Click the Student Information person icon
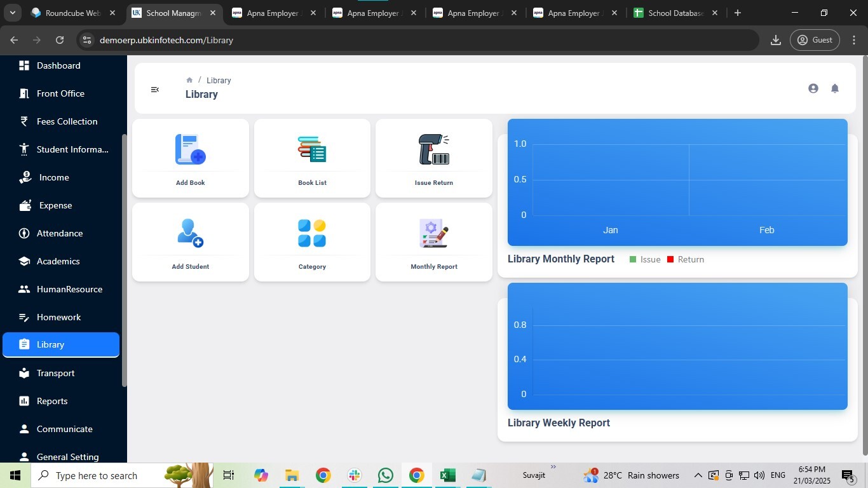Screen dimensions: 868x488 [24, 149]
